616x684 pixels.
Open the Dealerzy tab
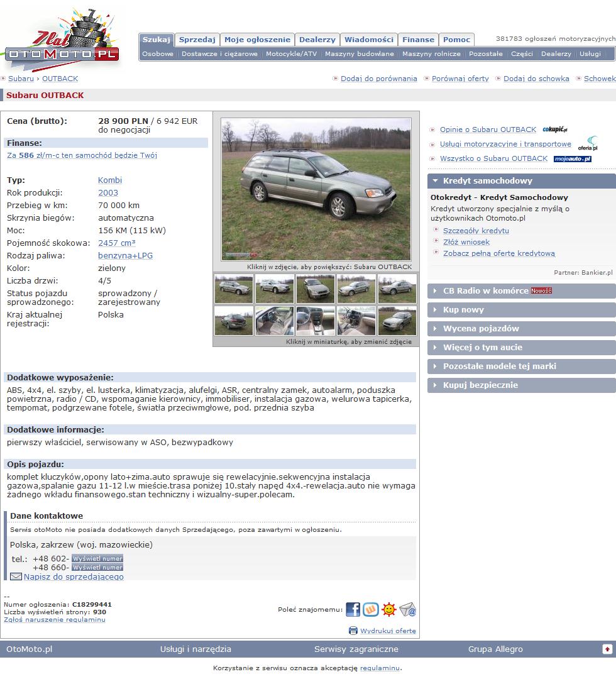317,40
